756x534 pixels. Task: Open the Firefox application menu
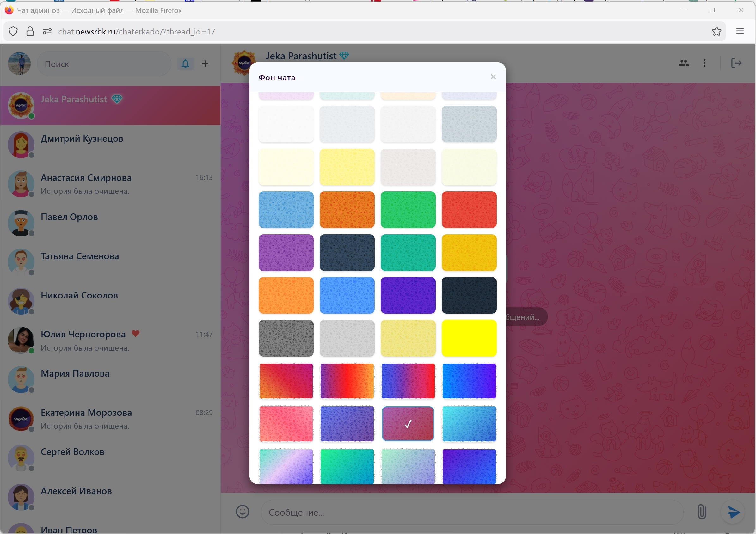point(740,31)
